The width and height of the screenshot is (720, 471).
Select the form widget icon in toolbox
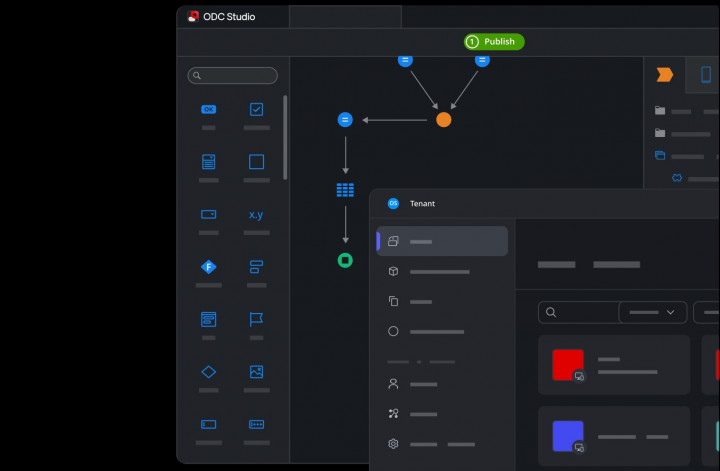pos(208,162)
